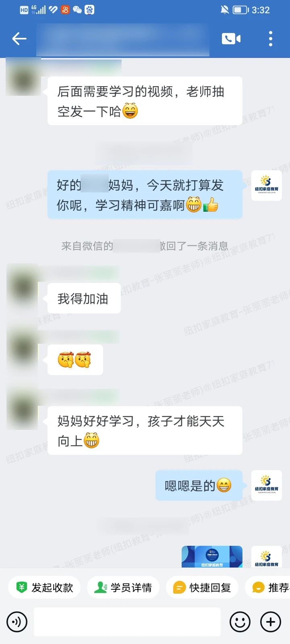Tap 纽扣家庭教育 avatar beside 嗯嗯是的
The height and width of the screenshot is (644, 290).
pyautogui.click(x=266, y=485)
